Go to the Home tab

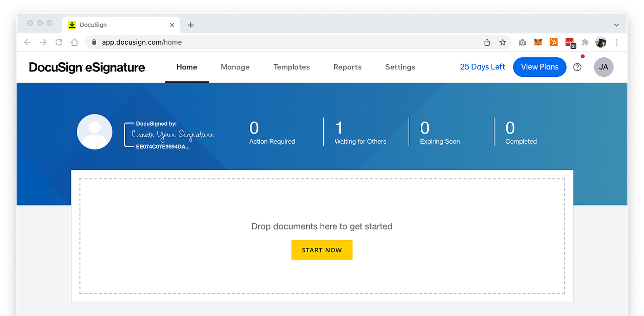tap(187, 67)
